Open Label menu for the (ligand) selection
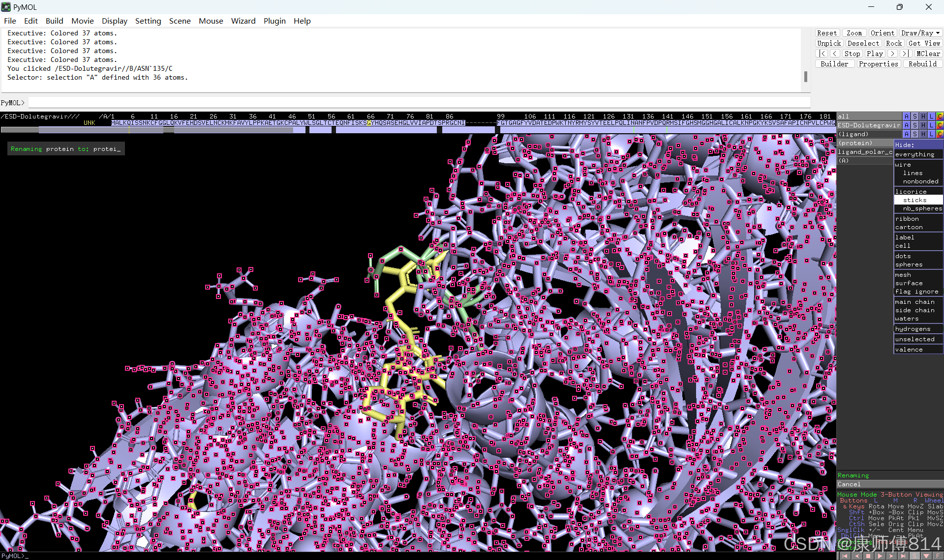The width and height of the screenshot is (944, 560). pos(932,134)
